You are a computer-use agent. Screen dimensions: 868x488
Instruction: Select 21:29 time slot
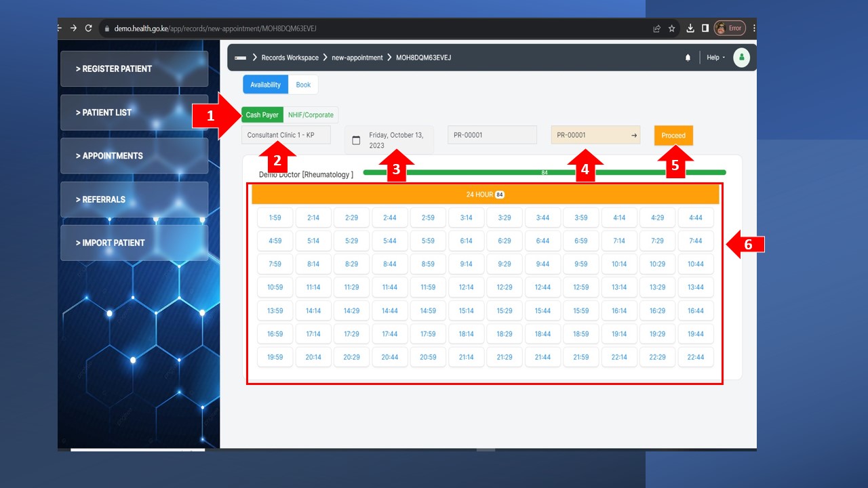(505, 357)
